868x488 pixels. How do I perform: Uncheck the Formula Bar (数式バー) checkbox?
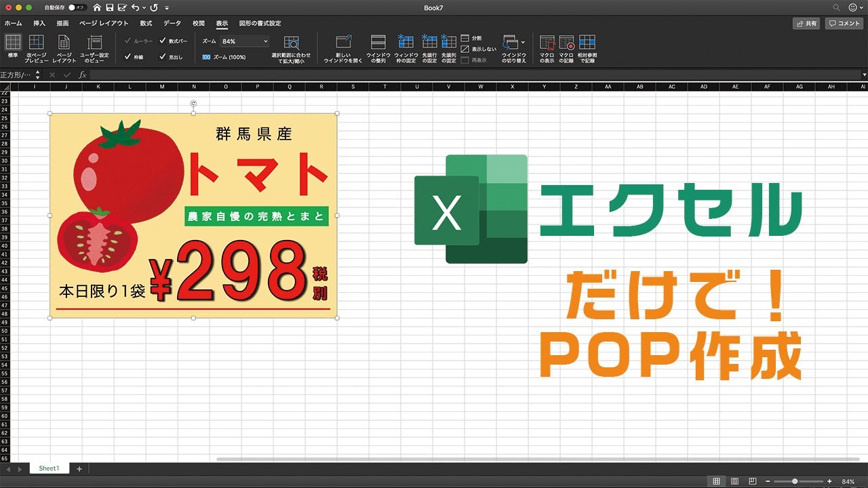(163, 41)
